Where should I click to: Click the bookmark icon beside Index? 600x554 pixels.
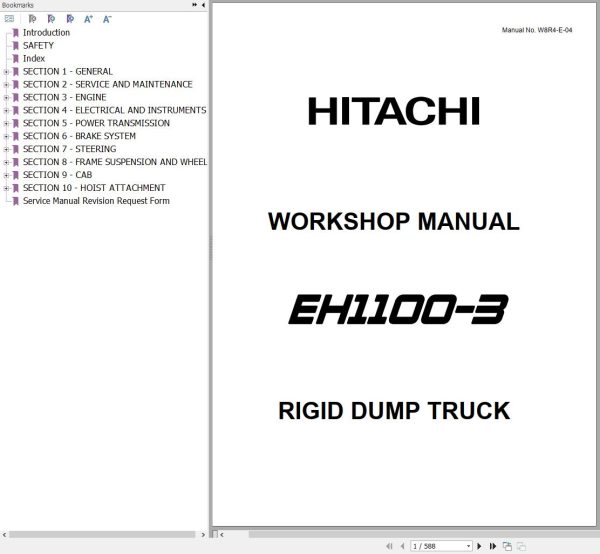pos(16,59)
